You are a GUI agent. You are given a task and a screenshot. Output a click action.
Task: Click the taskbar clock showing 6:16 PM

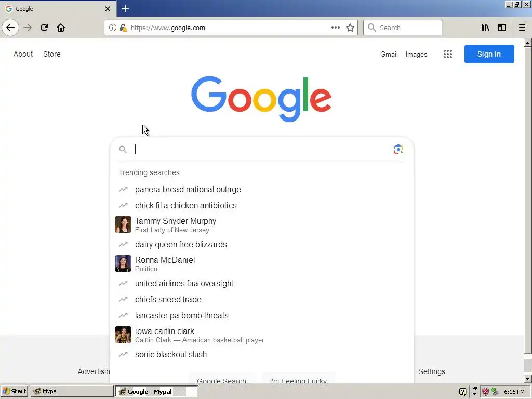point(514,392)
